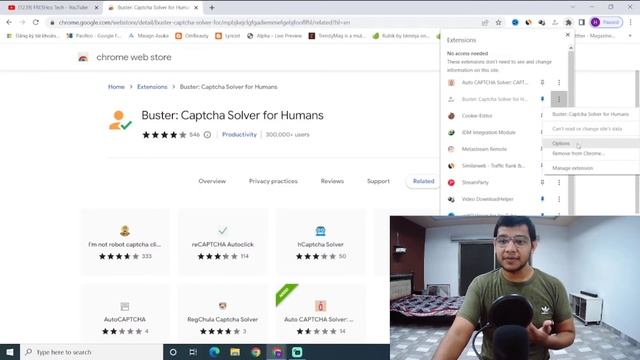This screenshot has height=360, width=640.
Task: Click Cortana circle icon on taskbar
Action: click(173, 352)
